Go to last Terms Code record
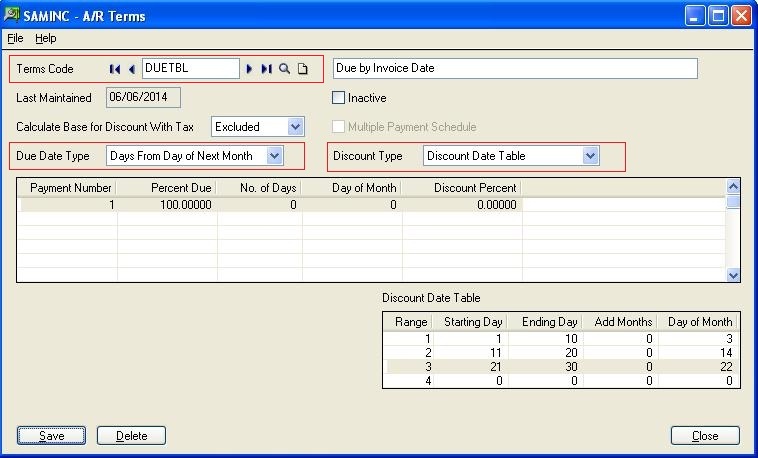The image size is (758, 458). 266,69
